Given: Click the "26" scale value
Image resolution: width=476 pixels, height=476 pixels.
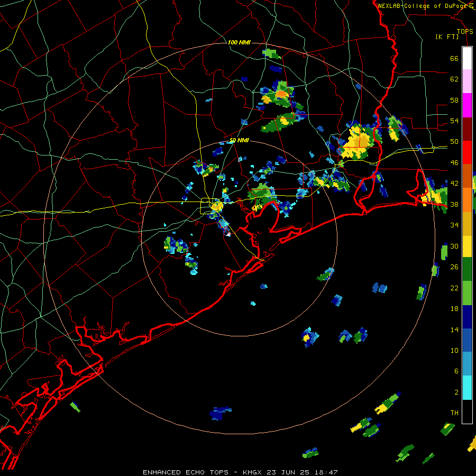Looking at the screenshot, I should 454,267.
